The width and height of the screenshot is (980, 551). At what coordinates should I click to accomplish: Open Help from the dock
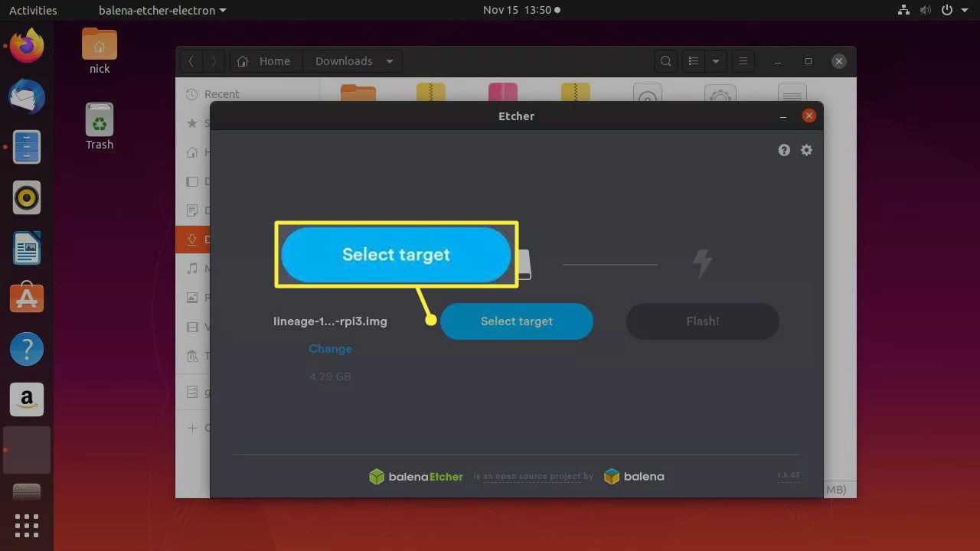pyautogui.click(x=27, y=349)
